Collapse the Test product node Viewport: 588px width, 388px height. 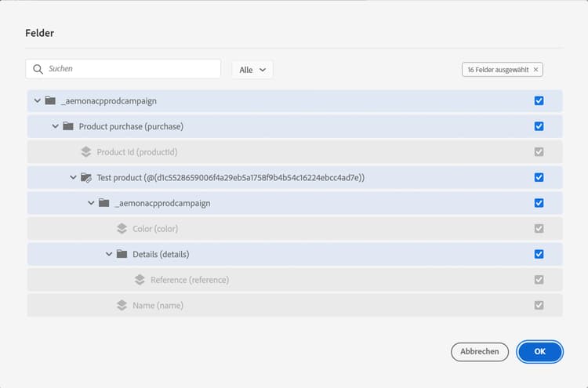pos(73,178)
